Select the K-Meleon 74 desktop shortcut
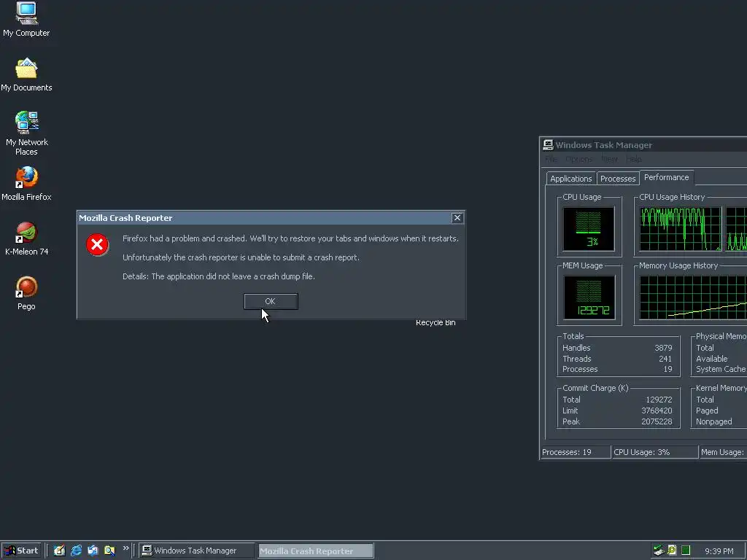 [x=26, y=238]
